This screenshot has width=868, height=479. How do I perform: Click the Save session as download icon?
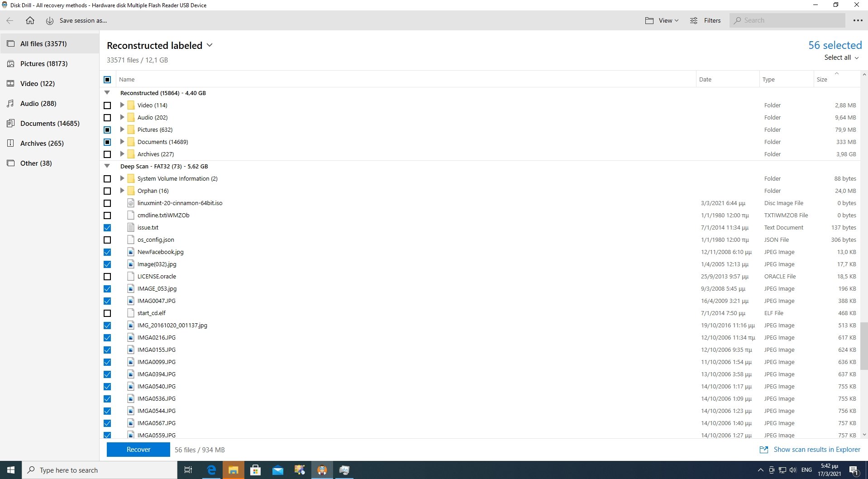tap(50, 21)
